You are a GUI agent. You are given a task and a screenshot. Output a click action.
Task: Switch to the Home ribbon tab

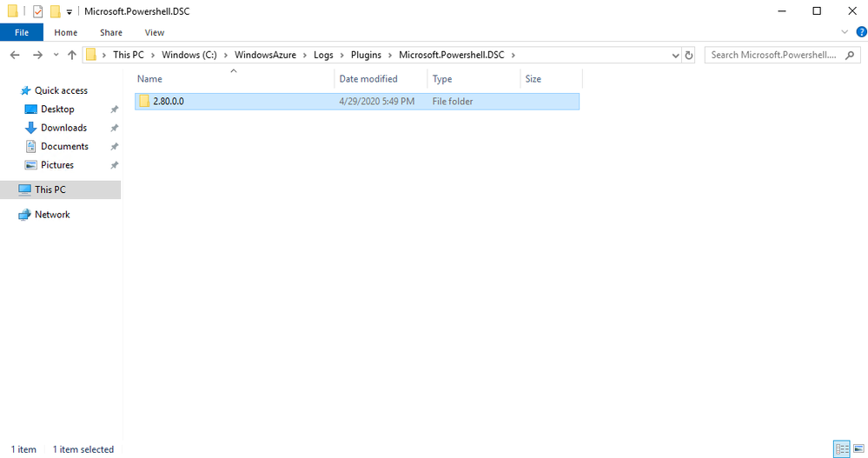coord(66,33)
